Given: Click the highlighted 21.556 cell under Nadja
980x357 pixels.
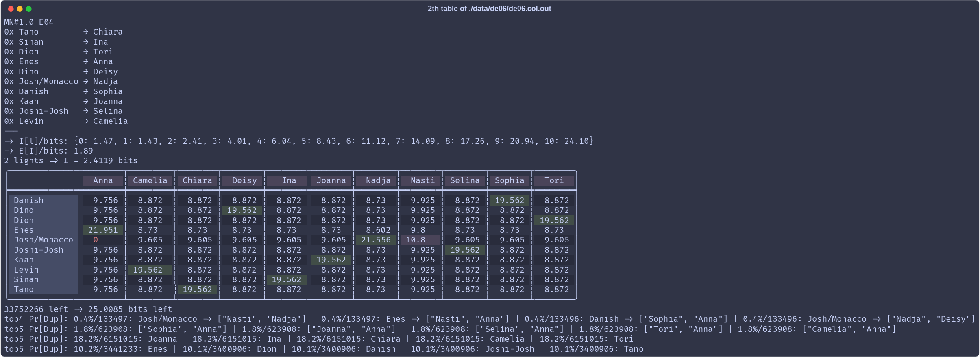Looking at the screenshot, I should [x=376, y=240].
